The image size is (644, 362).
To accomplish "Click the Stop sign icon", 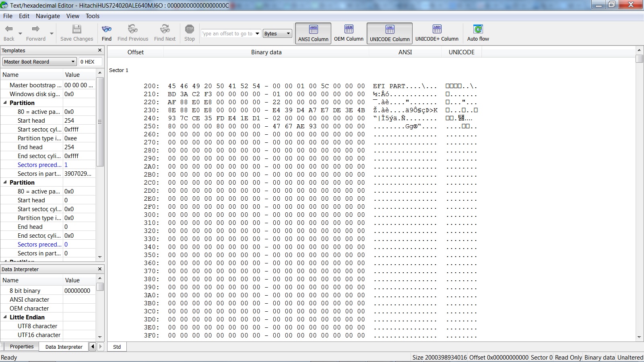I will point(190,29).
